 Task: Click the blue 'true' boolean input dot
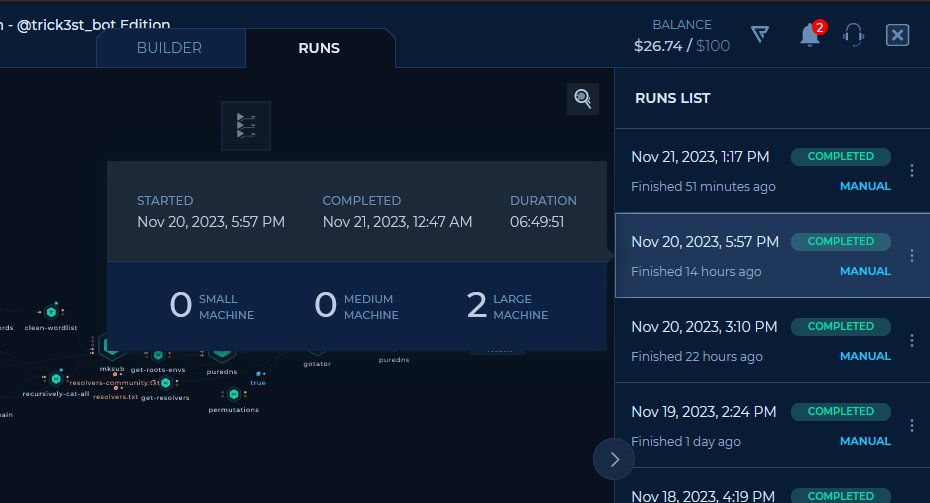click(x=259, y=374)
